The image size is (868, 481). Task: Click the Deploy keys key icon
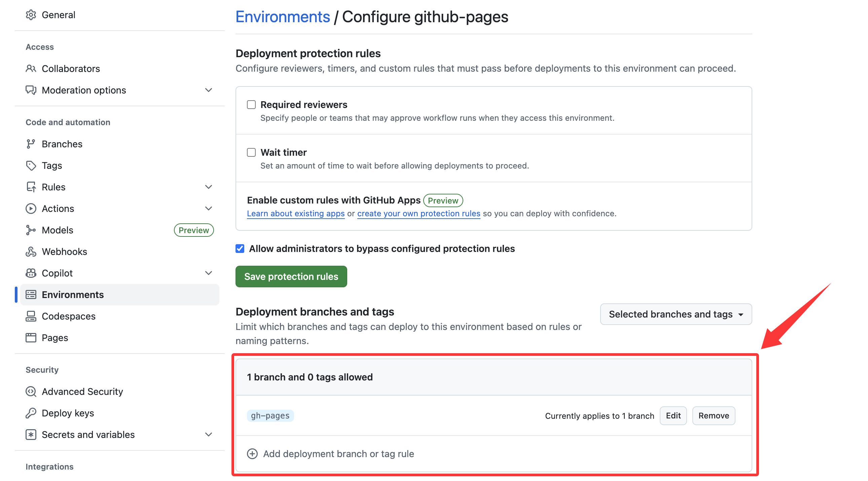(x=31, y=414)
